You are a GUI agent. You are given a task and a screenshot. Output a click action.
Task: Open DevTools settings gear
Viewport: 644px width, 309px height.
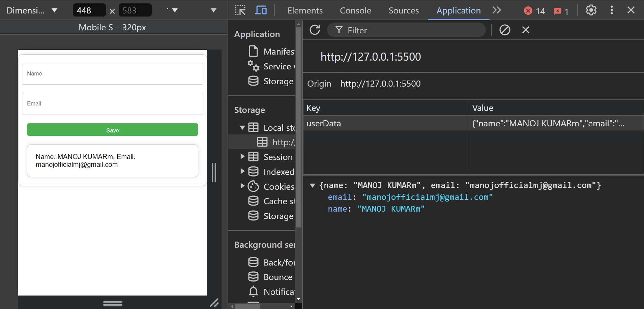[591, 10]
